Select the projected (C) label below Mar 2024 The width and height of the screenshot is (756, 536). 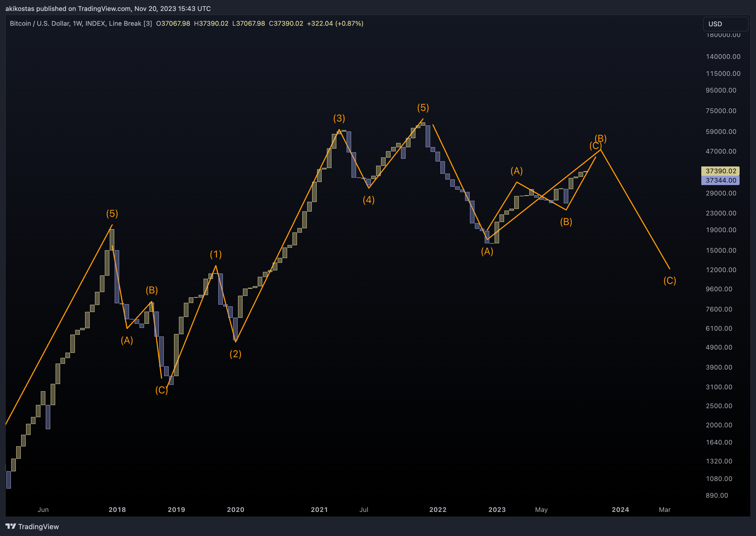point(670,281)
